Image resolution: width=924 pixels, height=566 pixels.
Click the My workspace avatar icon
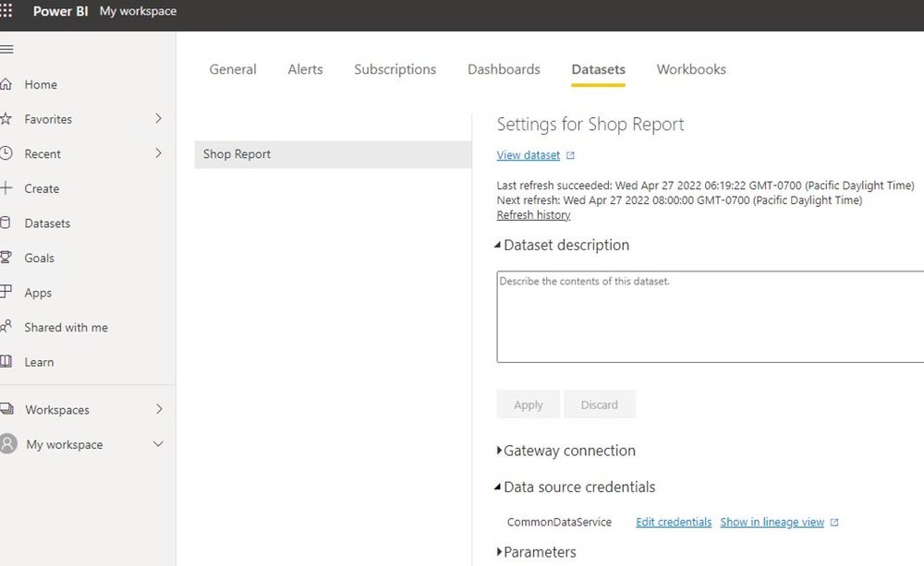point(8,443)
